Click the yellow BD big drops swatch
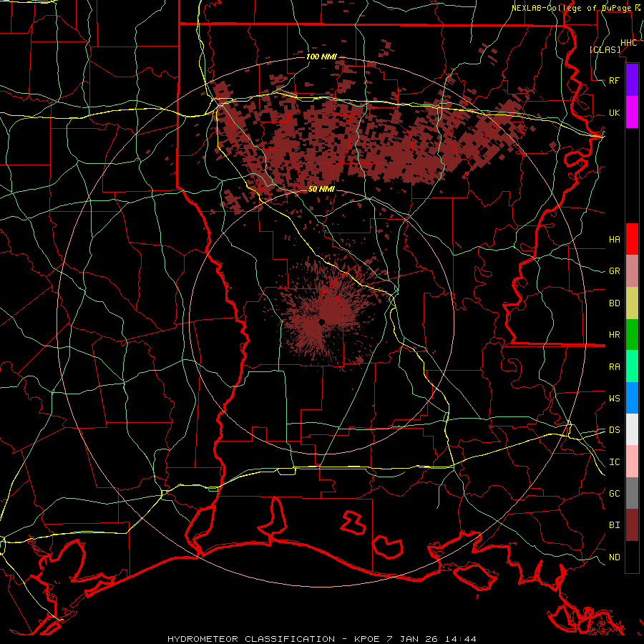 (632, 303)
